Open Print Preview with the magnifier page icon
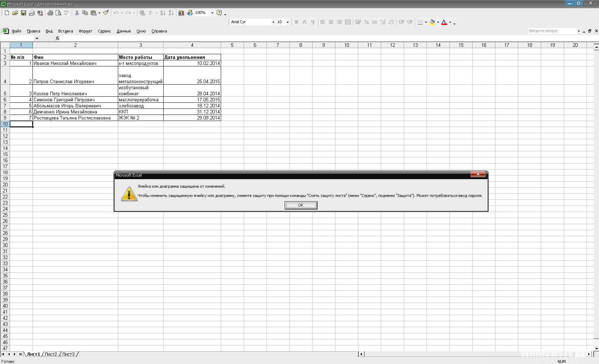The height and width of the screenshot is (364, 599). (59, 13)
